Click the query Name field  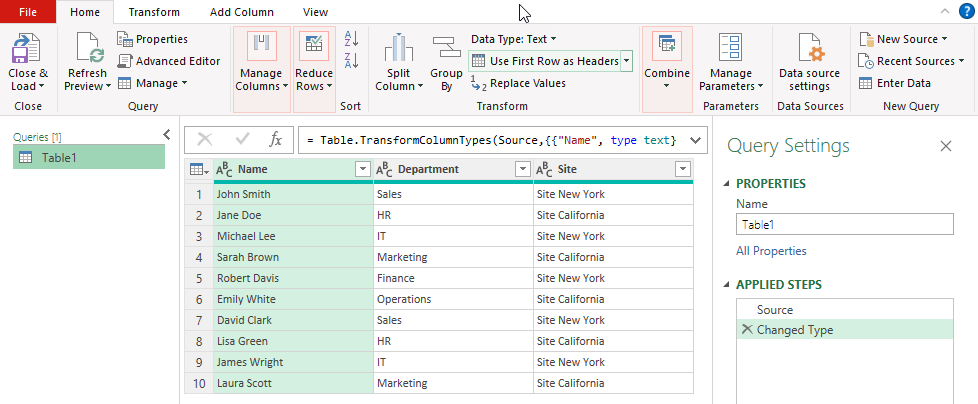coord(845,224)
